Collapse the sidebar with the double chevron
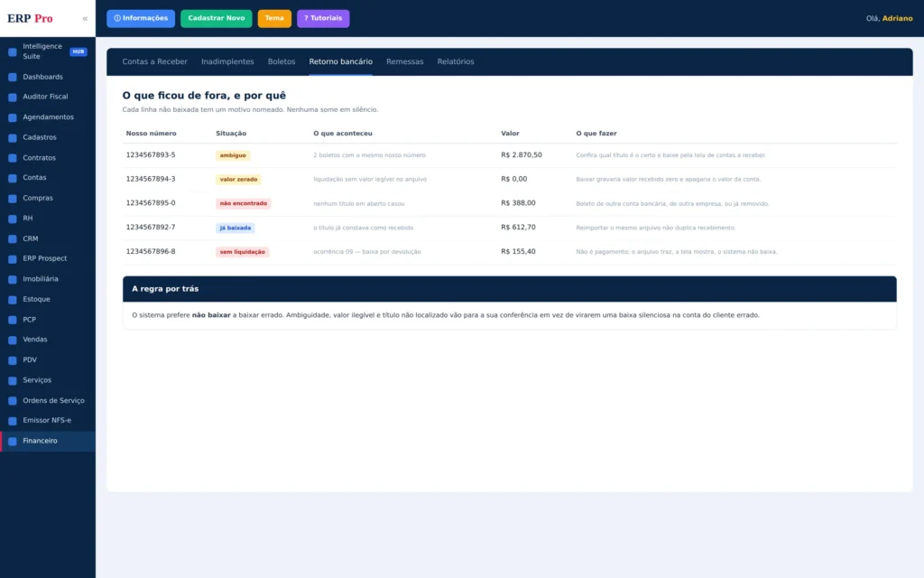 85,18
